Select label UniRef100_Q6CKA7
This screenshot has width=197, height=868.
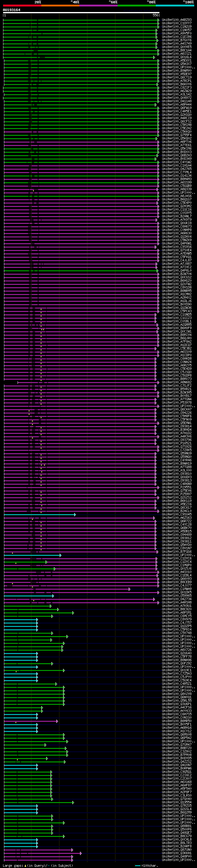tap(177, 410)
